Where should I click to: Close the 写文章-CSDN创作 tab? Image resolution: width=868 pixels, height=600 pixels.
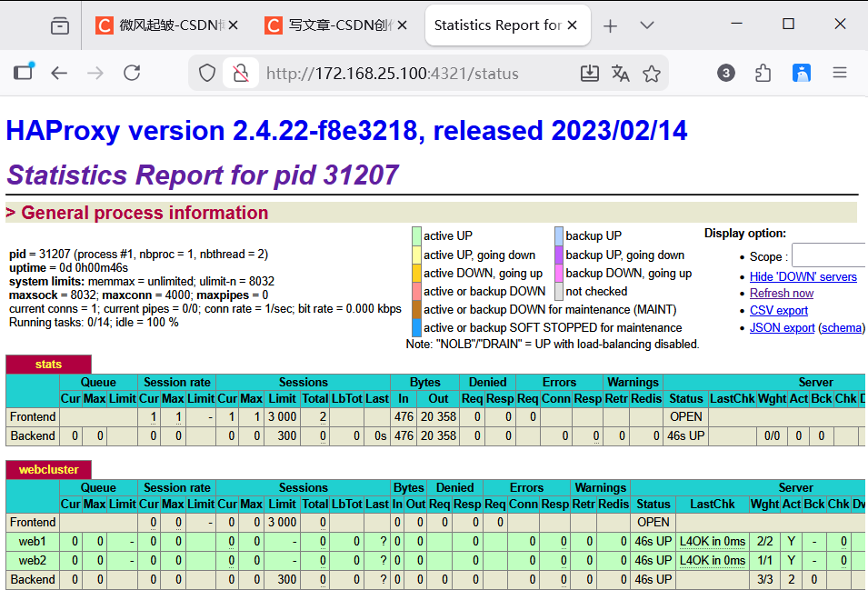tap(403, 25)
